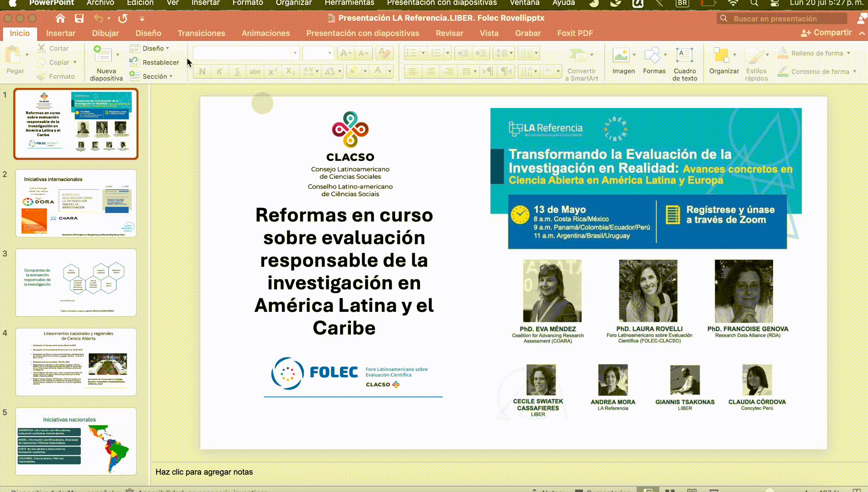The width and height of the screenshot is (868, 492).
Task: Toggle superscript x² formatting
Action: click(x=272, y=71)
